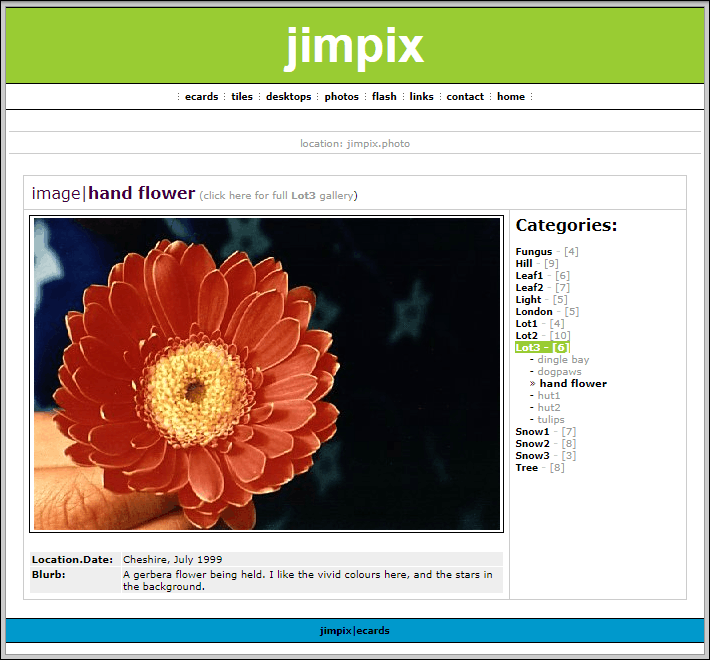Image resolution: width=710 pixels, height=660 pixels.
Task: Expand the Fungus category
Action: click(533, 252)
